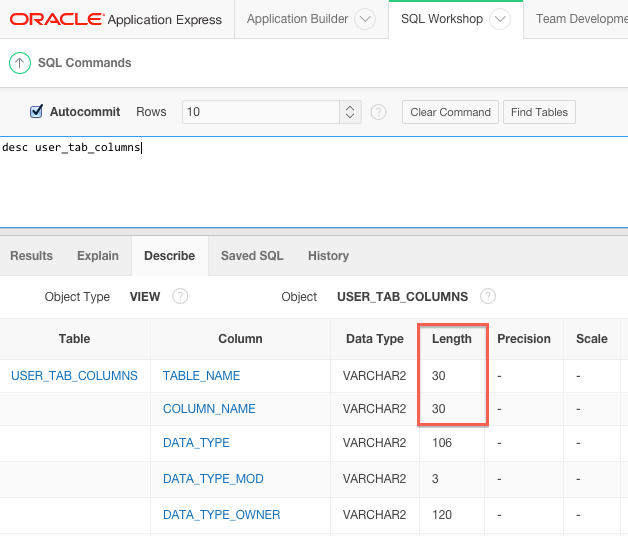Open help icon next to Rows field

click(x=378, y=112)
